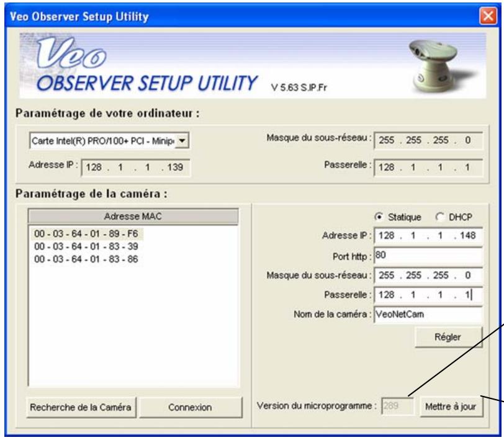Click the Version du microprogramme field
This screenshot has height=440, width=504.
click(397, 406)
